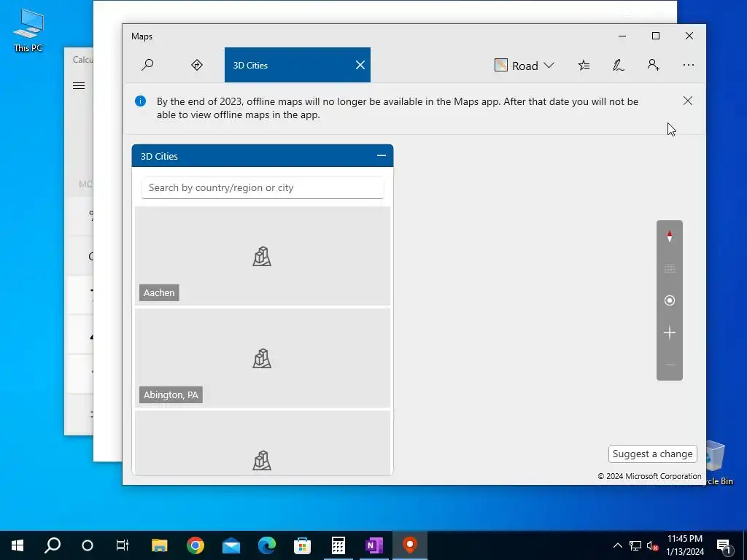Select the Aachen label
Screen dimensions: 747x560
(159, 292)
